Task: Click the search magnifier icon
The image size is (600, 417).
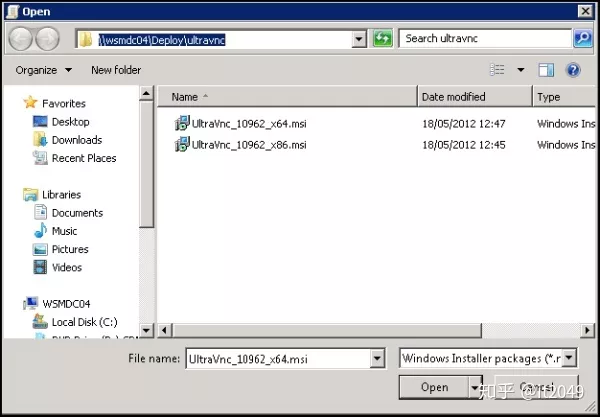Action: coord(582,39)
